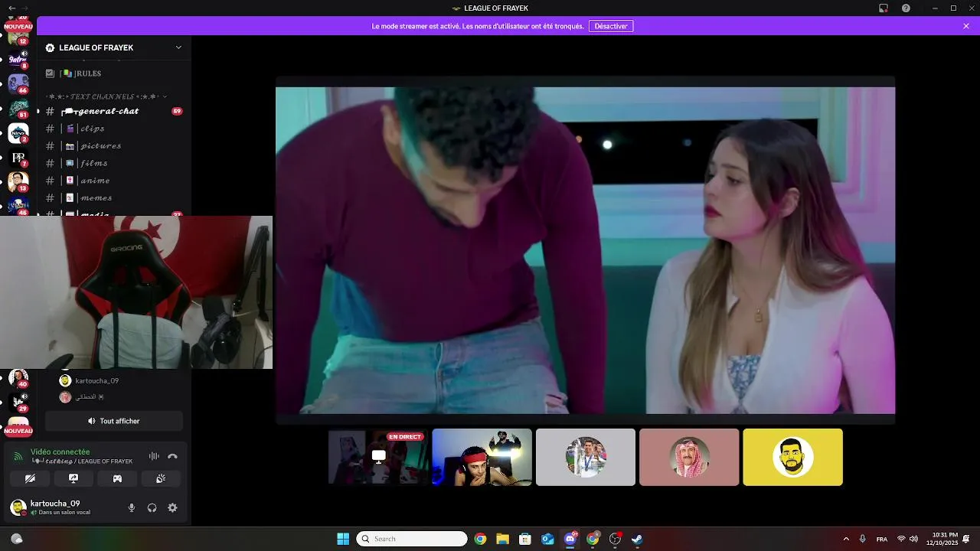Open pictures channel
980x551 pixels.
(x=114, y=145)
